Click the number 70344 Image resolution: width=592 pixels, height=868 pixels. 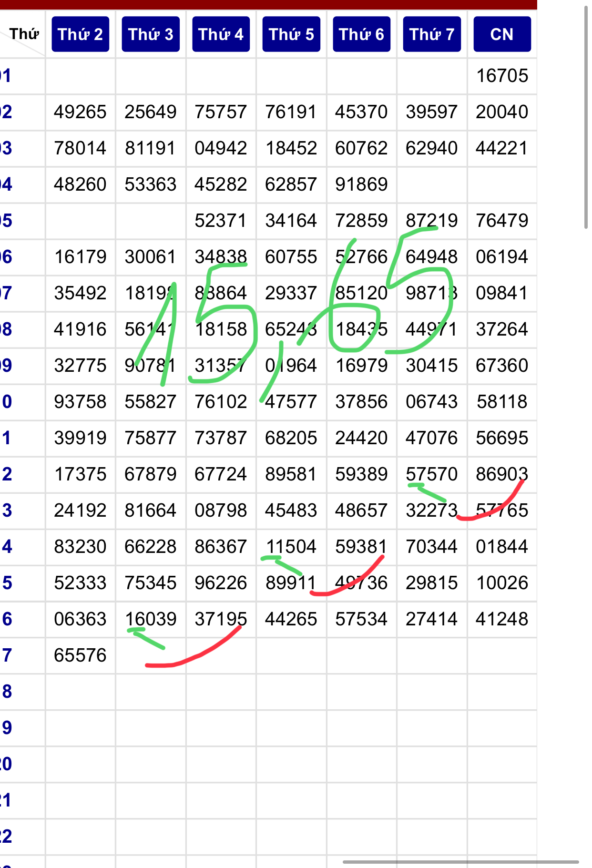tap(432, 547)
